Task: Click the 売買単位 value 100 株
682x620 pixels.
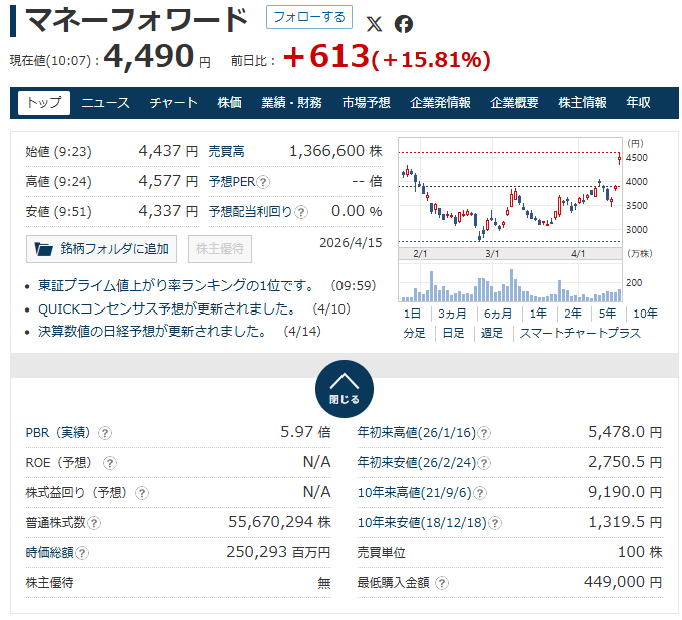Action: coord(640,552)
